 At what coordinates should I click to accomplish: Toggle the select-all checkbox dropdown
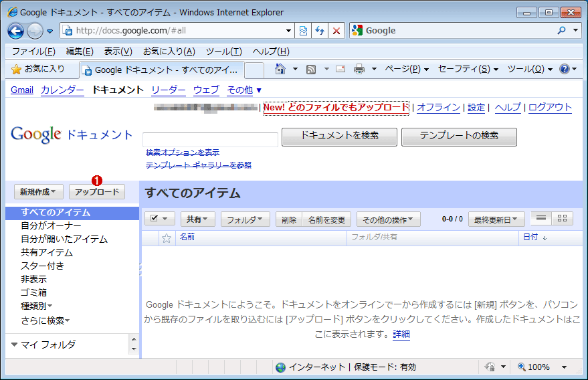(159, 219)
